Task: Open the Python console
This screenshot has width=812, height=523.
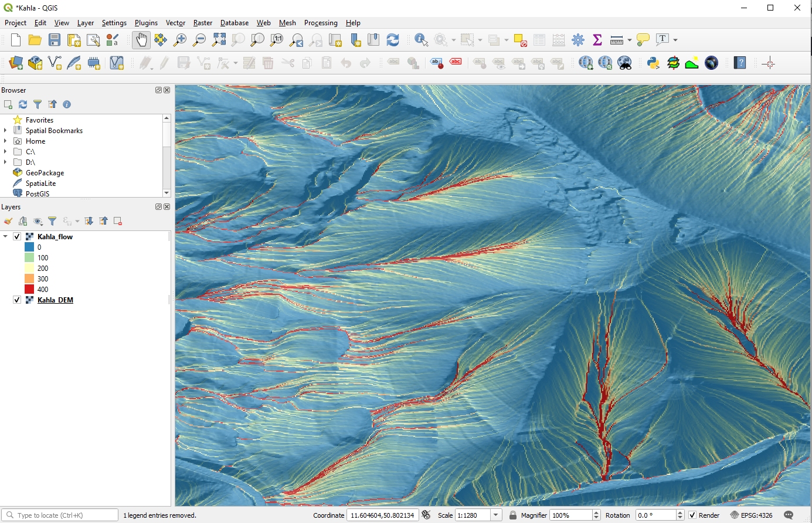Action: pos(653,63)
